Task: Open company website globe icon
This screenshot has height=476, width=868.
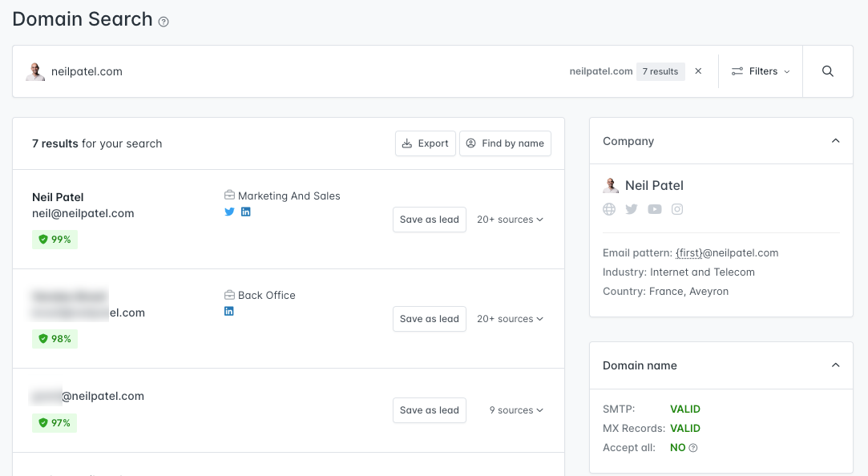Action: pos(609,209)
